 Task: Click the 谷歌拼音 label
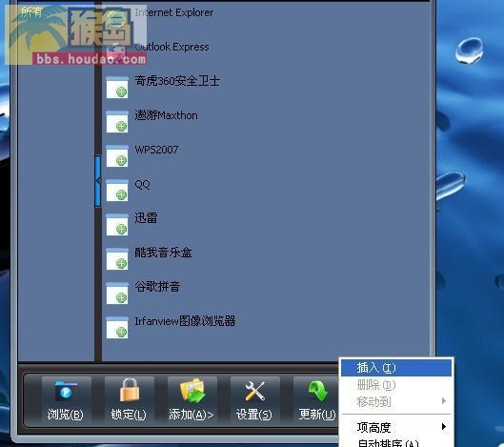coord(157,287)
